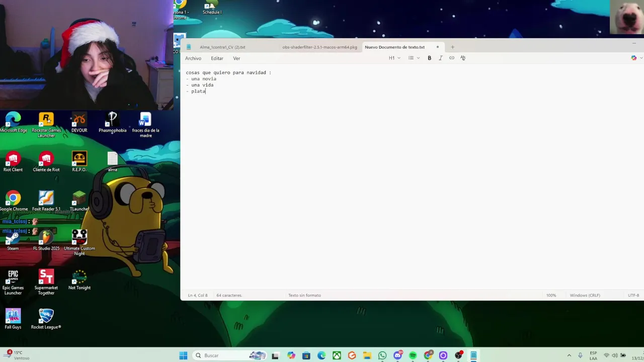
Task: Show hidden system tray icons
Action: pyautogui.click(x=569, y=355)
